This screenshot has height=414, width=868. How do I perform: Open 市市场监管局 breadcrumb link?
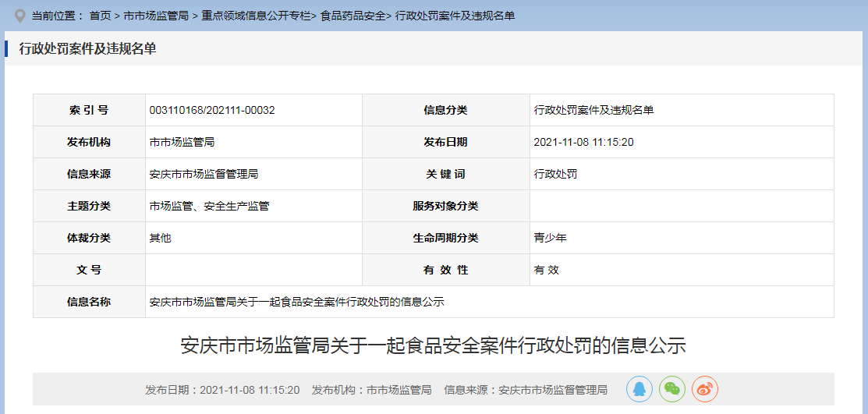tap(156, 16)
